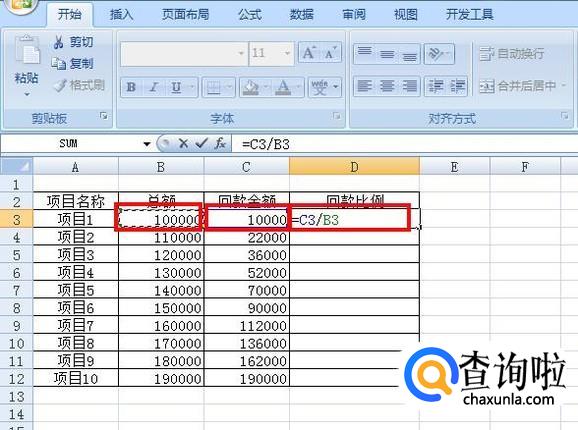Confirm formula with the checkmark icon

click(x=202, y=143)
